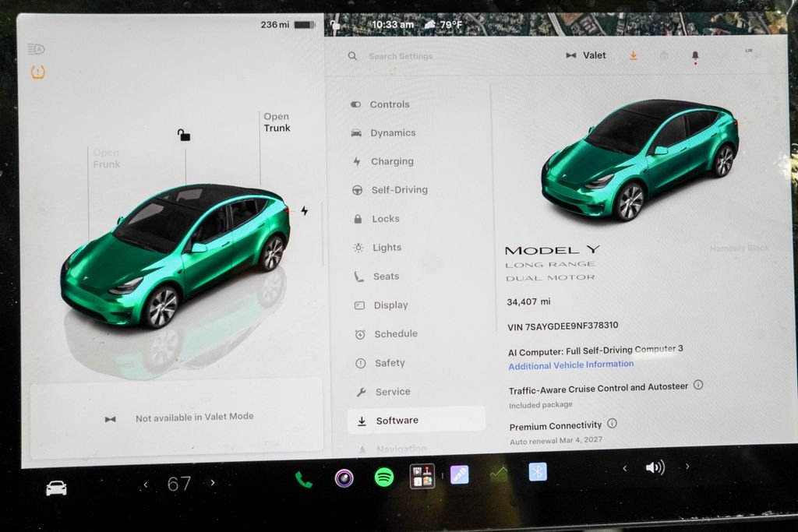Go to Self-Driving settings
Screen dimensions: 798x532
tap(390, 190)
